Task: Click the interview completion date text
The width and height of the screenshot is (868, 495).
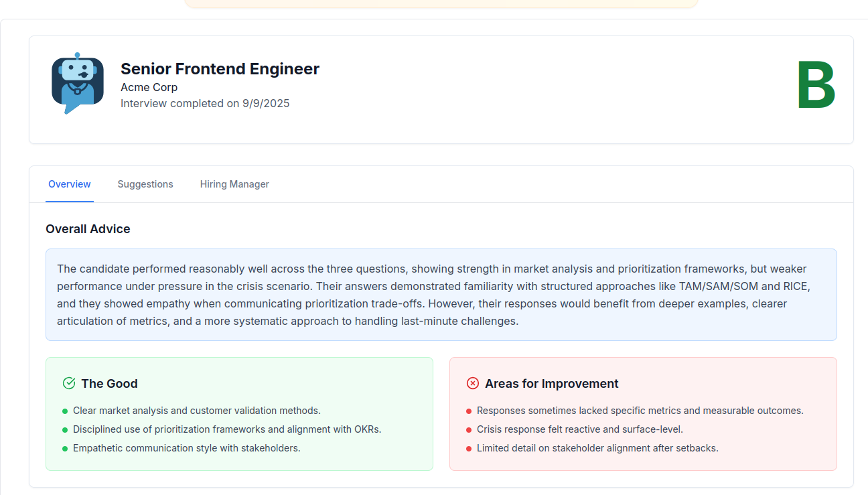Action: pos(204,103)
